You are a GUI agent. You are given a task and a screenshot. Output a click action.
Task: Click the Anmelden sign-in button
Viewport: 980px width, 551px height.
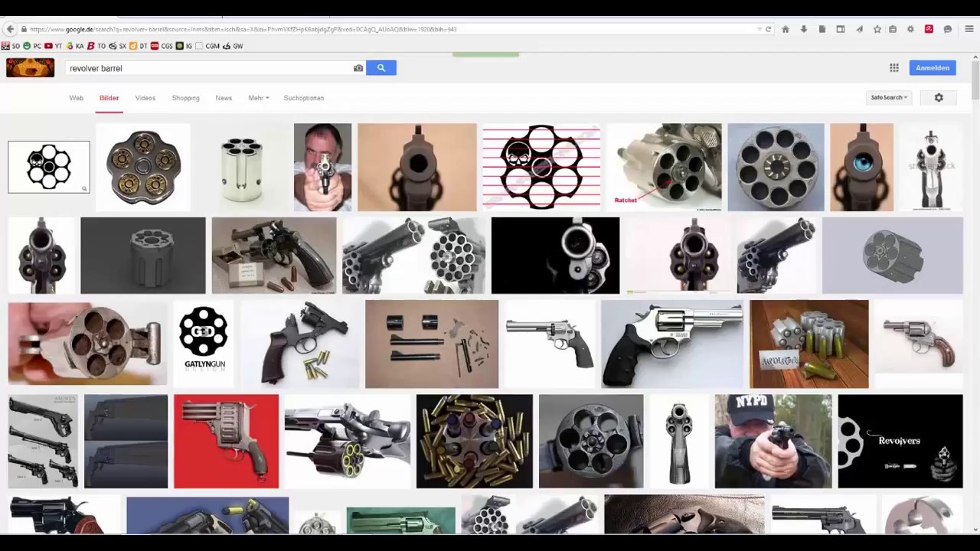click(x=933, y=68)
